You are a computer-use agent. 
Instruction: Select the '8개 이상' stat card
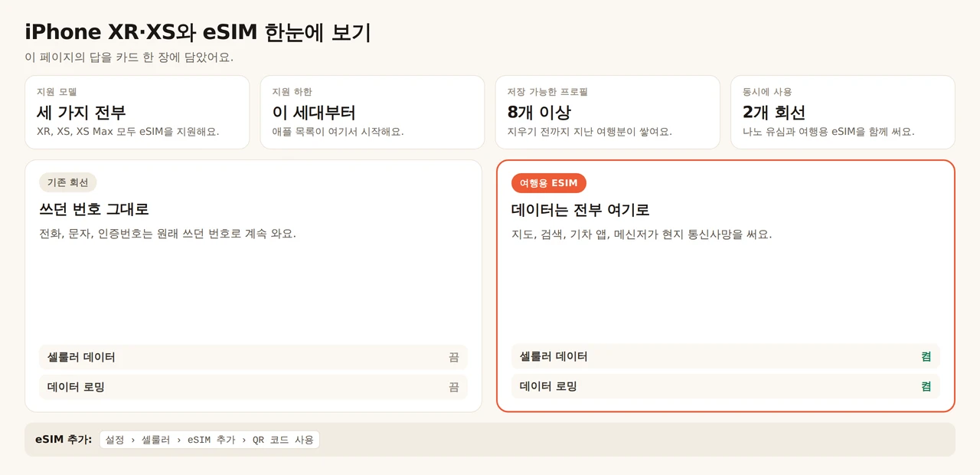tap(607, 112)
